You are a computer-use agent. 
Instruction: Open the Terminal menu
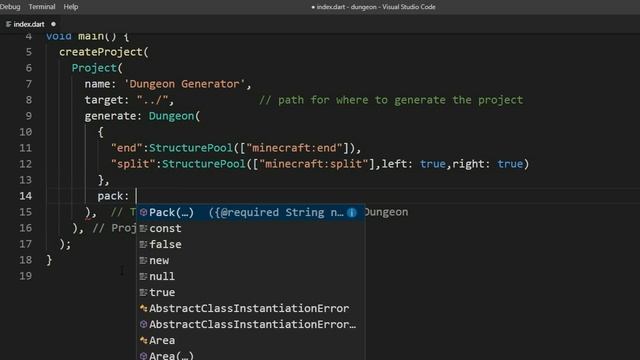(42, 7)
